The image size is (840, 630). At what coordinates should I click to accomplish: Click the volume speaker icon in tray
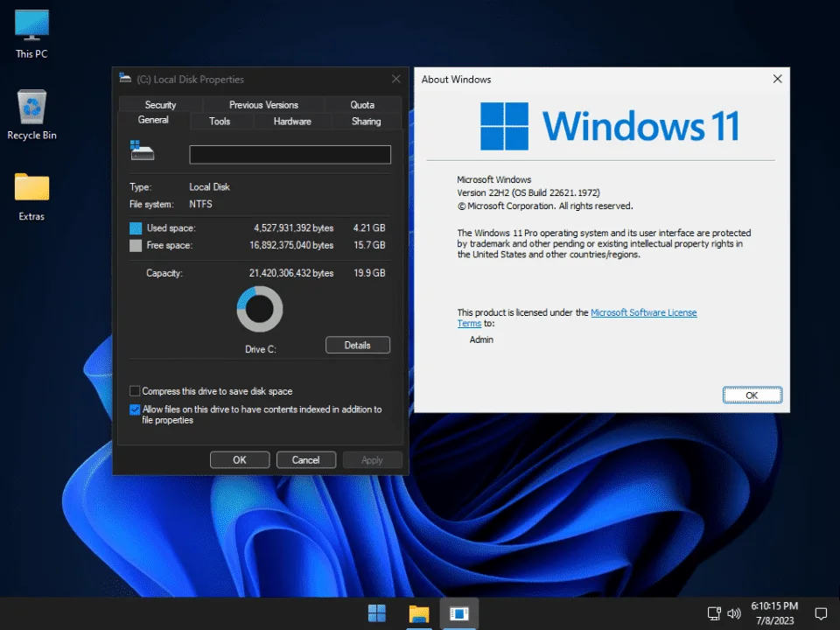point(734,613)
